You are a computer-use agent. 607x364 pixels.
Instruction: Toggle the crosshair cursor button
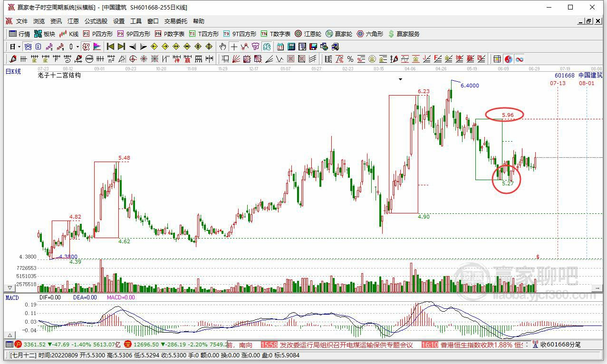coord(234,47)
